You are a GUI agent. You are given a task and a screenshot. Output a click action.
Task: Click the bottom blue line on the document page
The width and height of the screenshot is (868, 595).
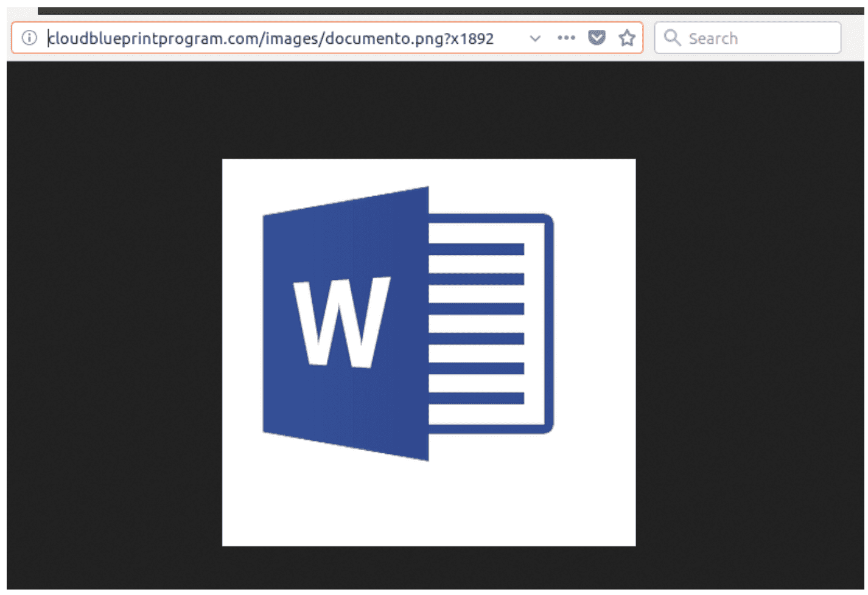click(x=476, y=398)
